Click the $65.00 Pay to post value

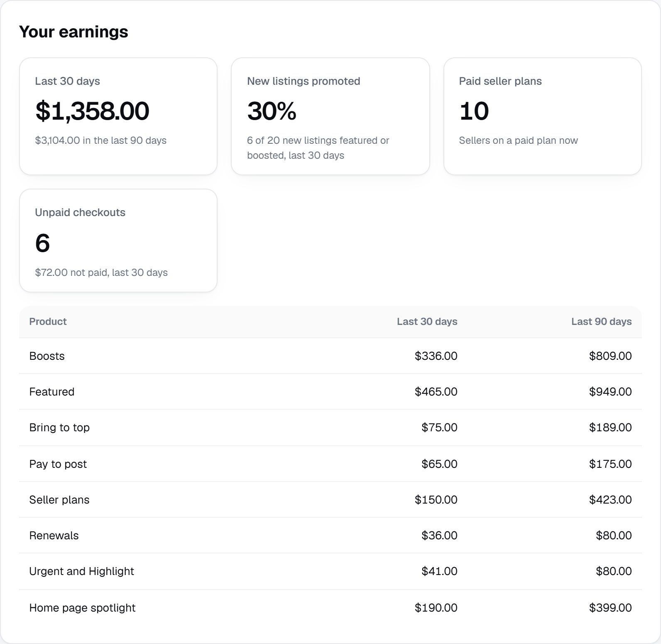pos(439,464)
